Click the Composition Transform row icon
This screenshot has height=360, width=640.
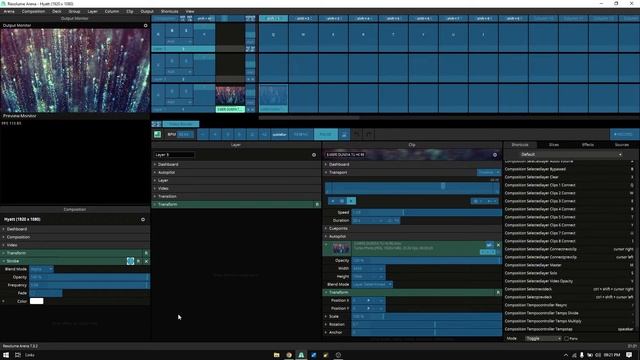(146, 253)
